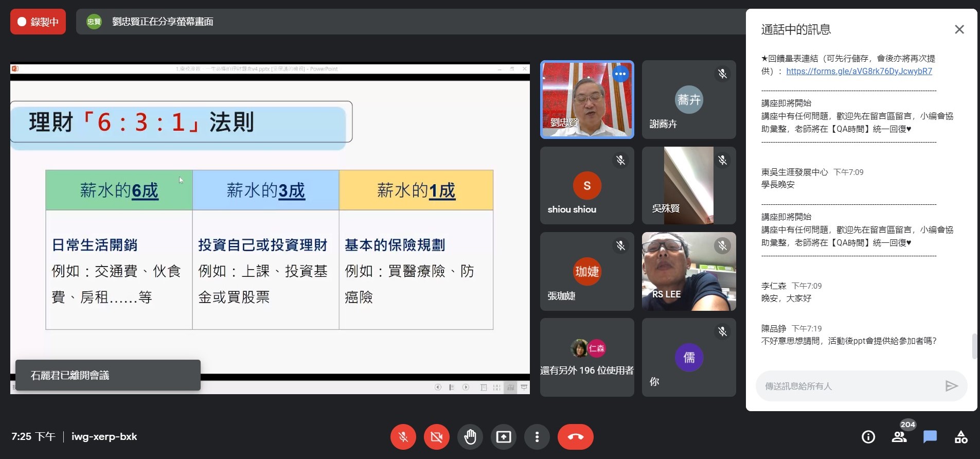Toggle the chat panel icon
Screen dimensions: 980x459
[930, 437]
